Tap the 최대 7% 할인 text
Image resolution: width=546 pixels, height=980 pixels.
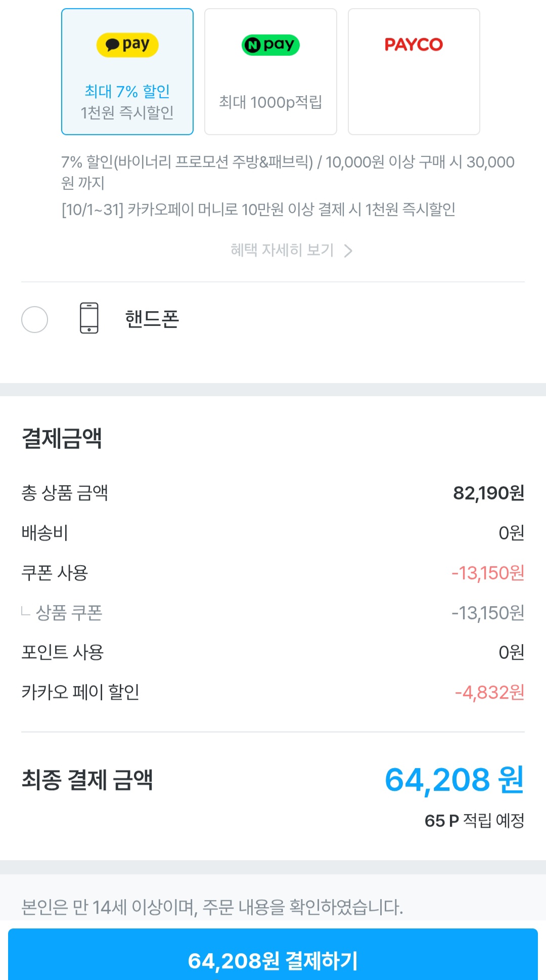(x=127, y=92)
